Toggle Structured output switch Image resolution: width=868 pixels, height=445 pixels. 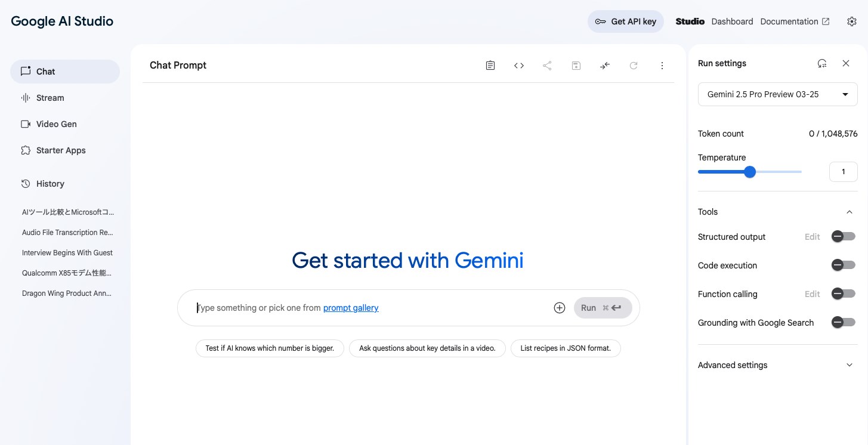(x=844, y=237)
